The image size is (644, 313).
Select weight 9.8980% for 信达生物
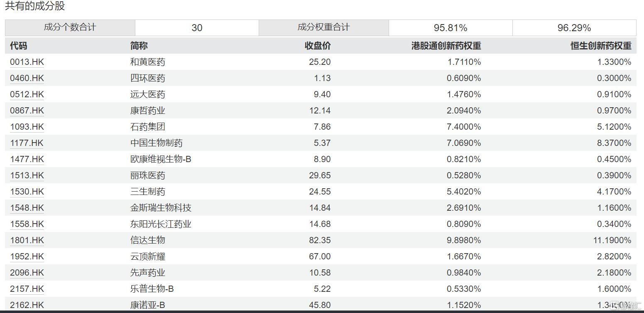(x=464, y=240)
